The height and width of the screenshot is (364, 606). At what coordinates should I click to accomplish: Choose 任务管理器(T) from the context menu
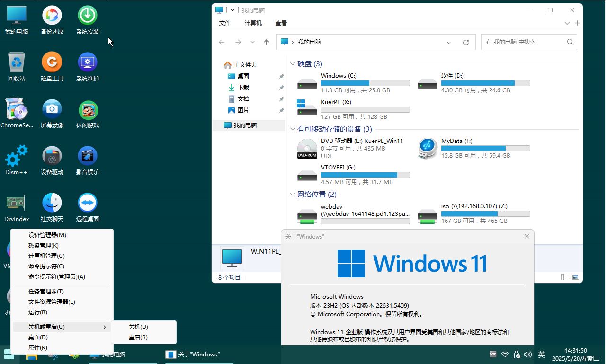[x=62, y=292]
